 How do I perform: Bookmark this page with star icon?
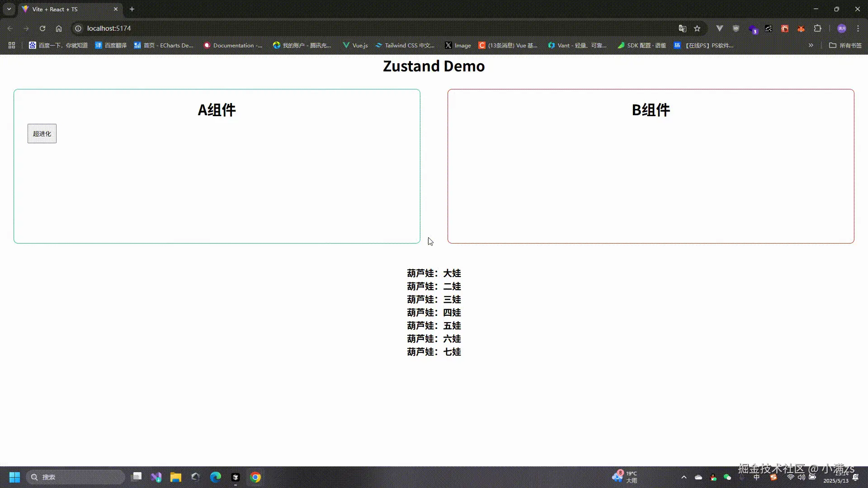pos(697,28)
